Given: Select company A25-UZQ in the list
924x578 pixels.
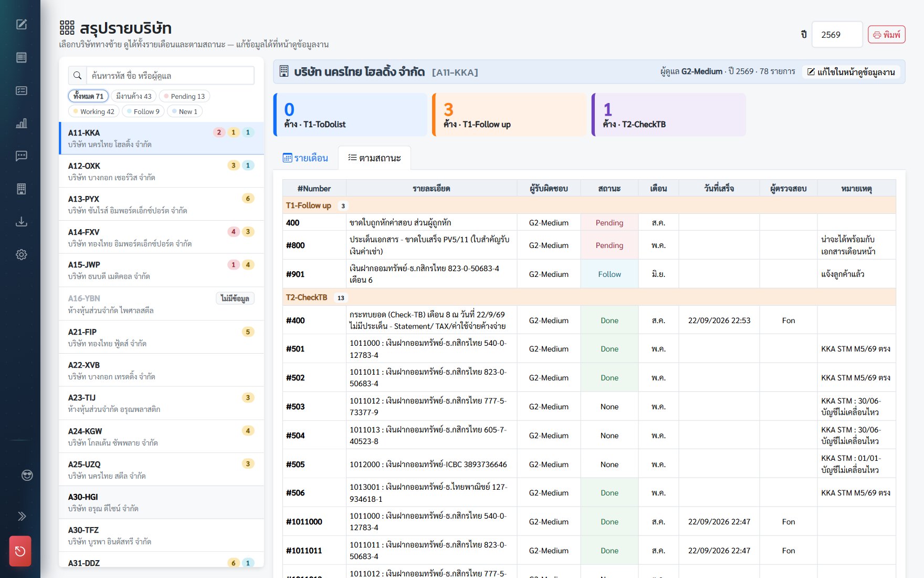Looking at the screenshot, I should [x=162, y=470].
